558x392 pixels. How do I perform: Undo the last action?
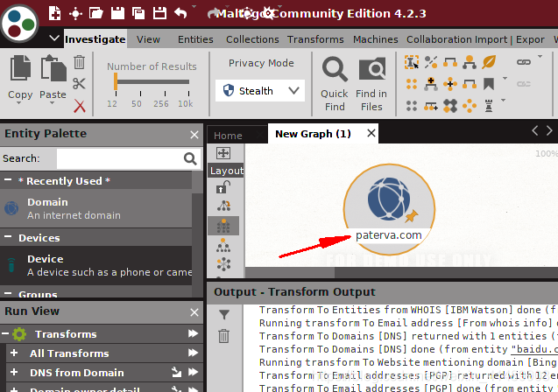tap(180, 13)
